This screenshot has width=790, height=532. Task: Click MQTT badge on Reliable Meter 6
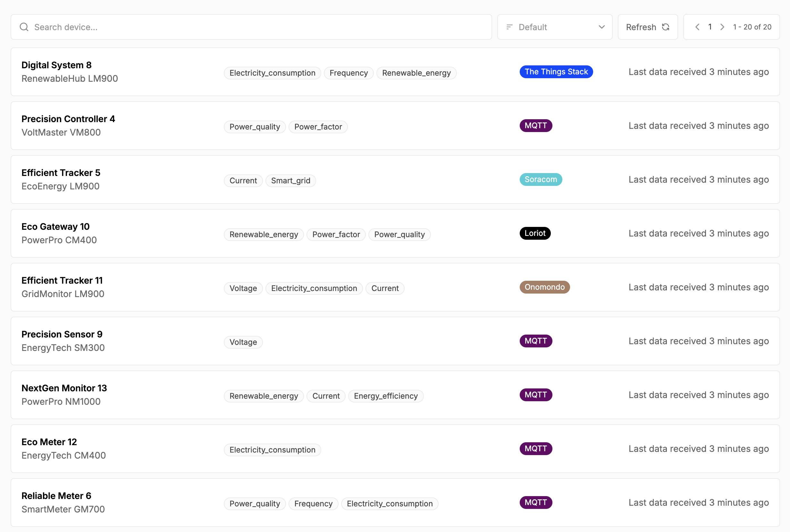point(536,503)
